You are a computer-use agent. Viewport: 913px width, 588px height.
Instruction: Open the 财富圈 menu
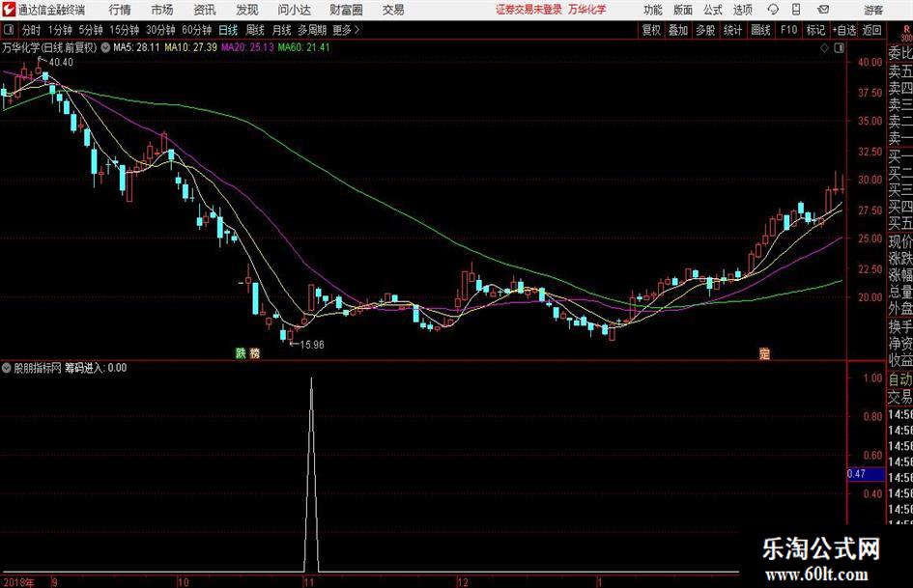(346, 10)
